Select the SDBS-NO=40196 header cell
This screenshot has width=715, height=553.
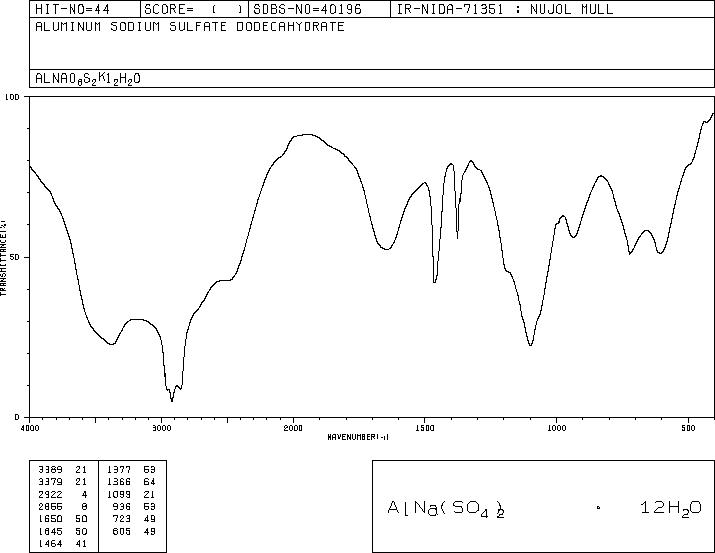(306, 10)
